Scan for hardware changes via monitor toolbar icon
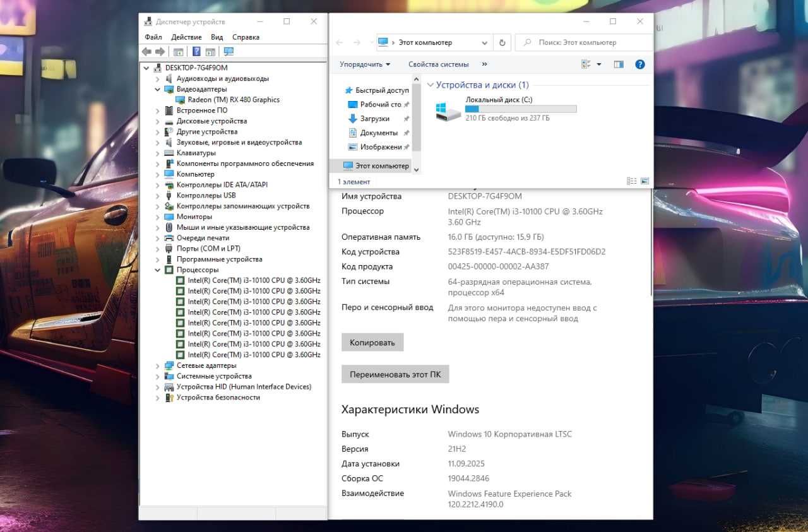Screen dimensions: 808x532 click(x=229, y=52)
